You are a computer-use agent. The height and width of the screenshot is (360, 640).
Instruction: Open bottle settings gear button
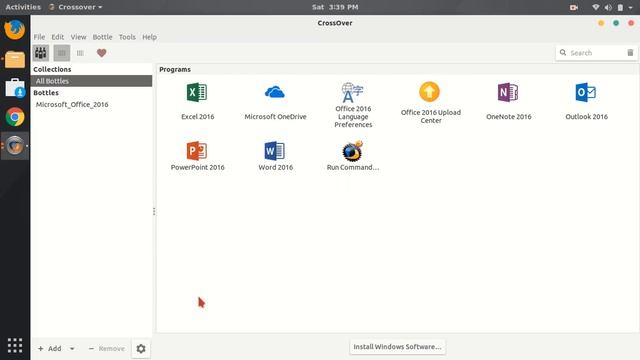[141, 349]
